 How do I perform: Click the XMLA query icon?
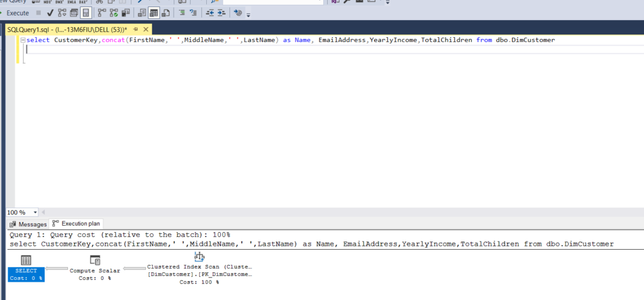point(71,2)
